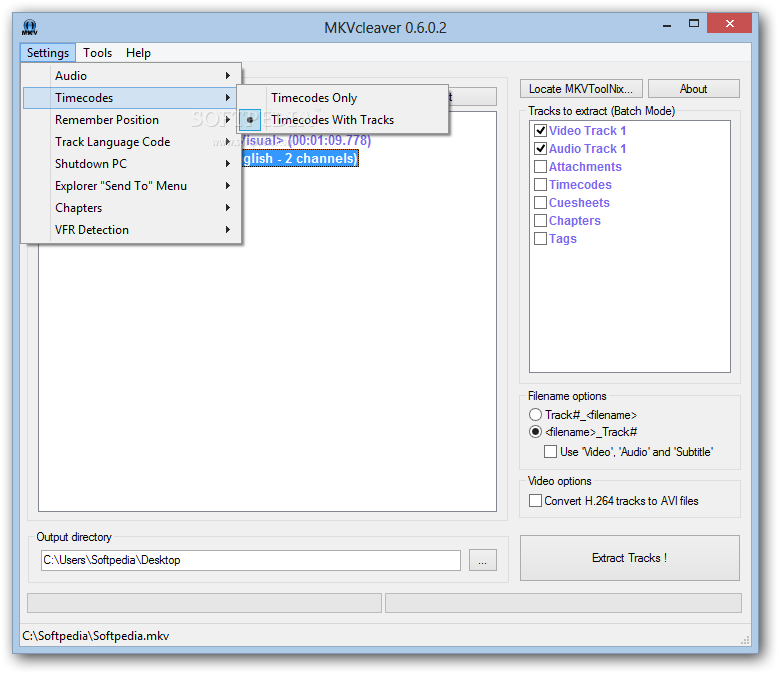Uncheck Audio Track 1 checkbox
Viewport: 779px width, 674px height.
(x=540, y=149)
